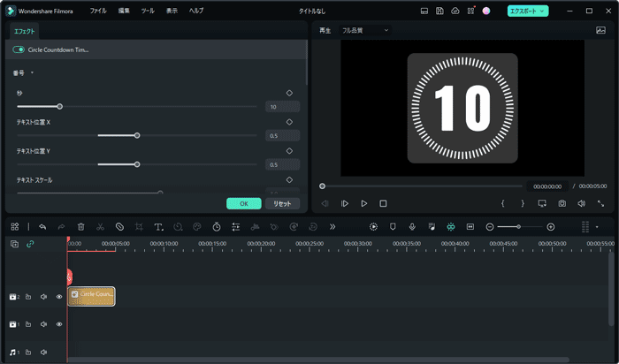619x364 pixels.
Task: Click the scissors split icon in timeline toolbar
Action: click(x=100, y=227)
